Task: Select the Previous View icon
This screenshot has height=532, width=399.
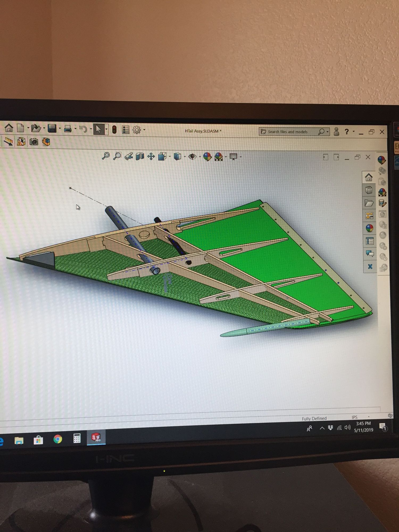Action: tap(128, 156)
